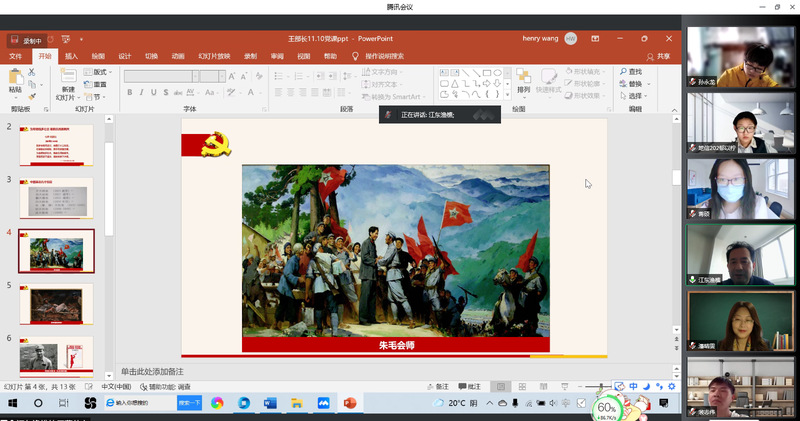The width and height of the screenshot is (800, 421).
Task: Toggle Bold formatting button
Action: coord(130,92)
